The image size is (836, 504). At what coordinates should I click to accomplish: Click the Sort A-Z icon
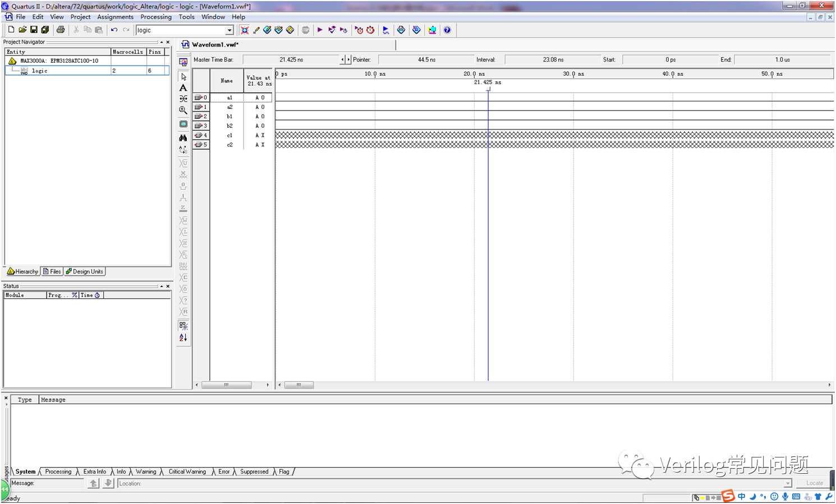coord(183,337)
